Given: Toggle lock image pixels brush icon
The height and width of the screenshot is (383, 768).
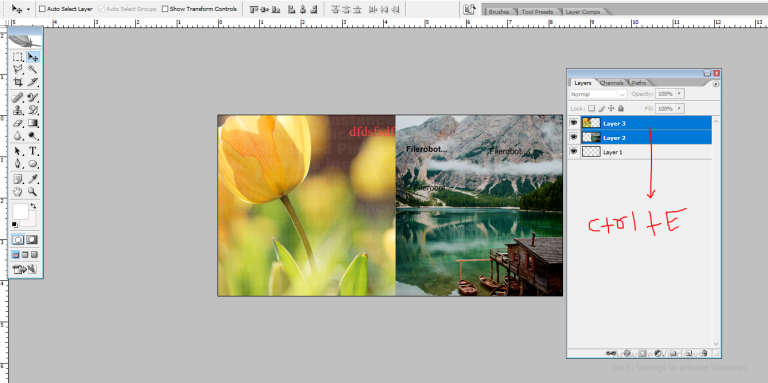Looking at the screenshot, I should point(602,108).
